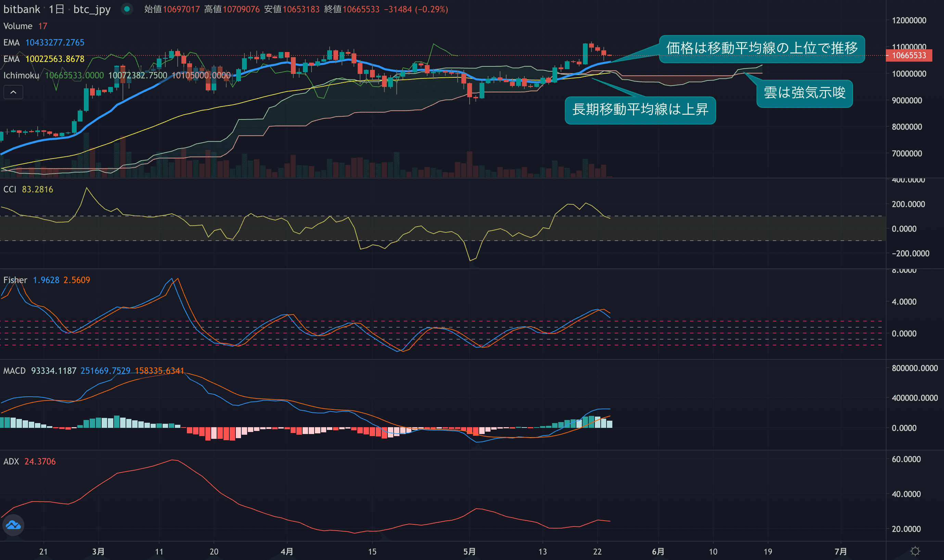The width and height of the screenshot is (944, 560).
Task: Collapse the indicator legend with the chevron button
Action: click(x=13, y=92)
